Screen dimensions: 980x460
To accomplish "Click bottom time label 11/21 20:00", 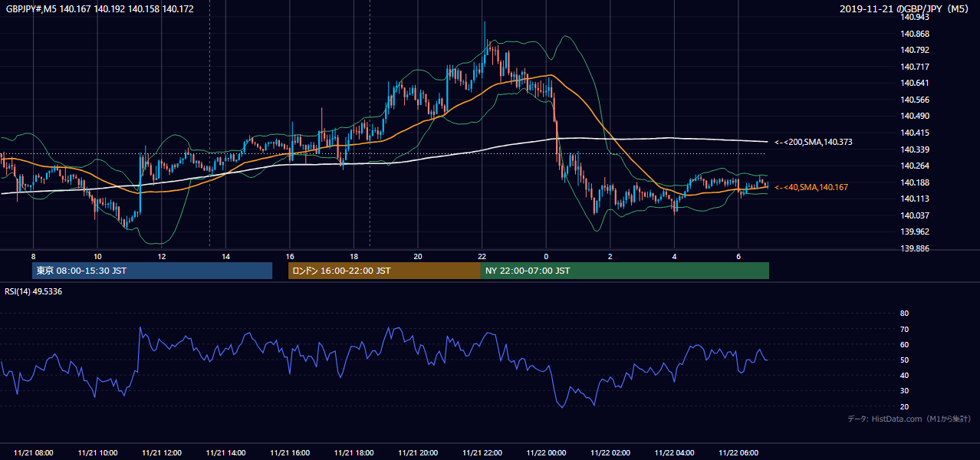I will coord(418,452).
